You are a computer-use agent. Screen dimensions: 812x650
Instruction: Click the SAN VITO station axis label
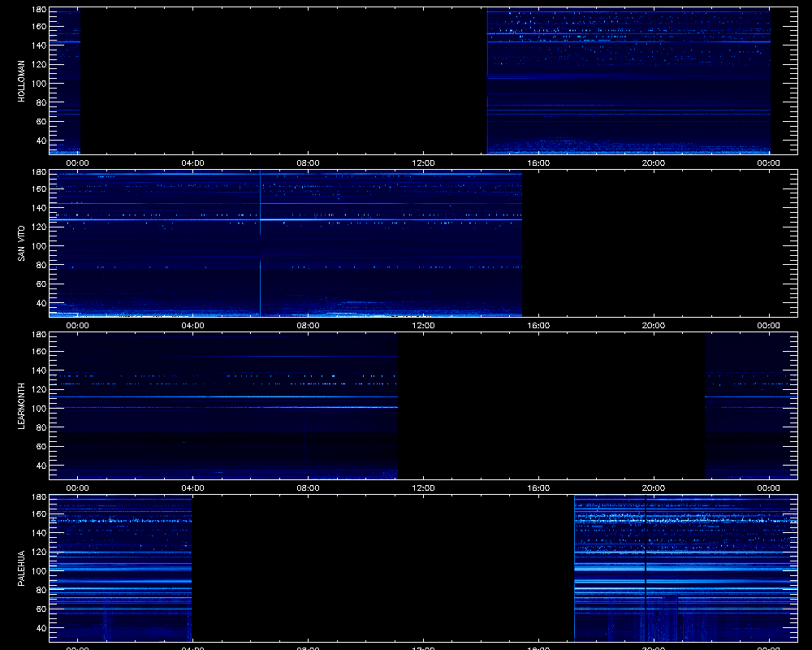point(21,243)
